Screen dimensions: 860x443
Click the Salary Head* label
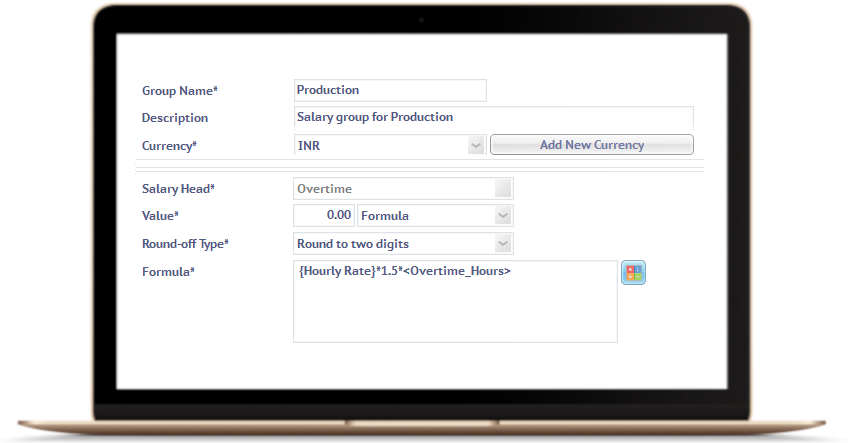click(x=178, y=189)
